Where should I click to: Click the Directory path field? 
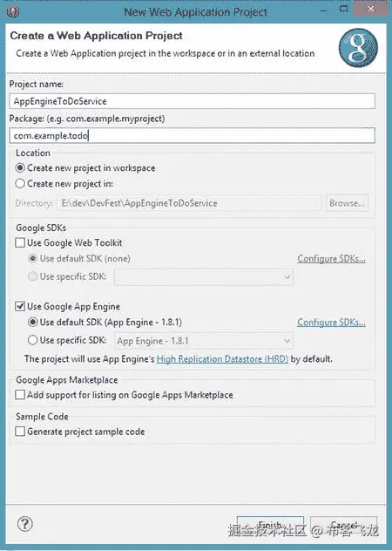tap(189, 203)
